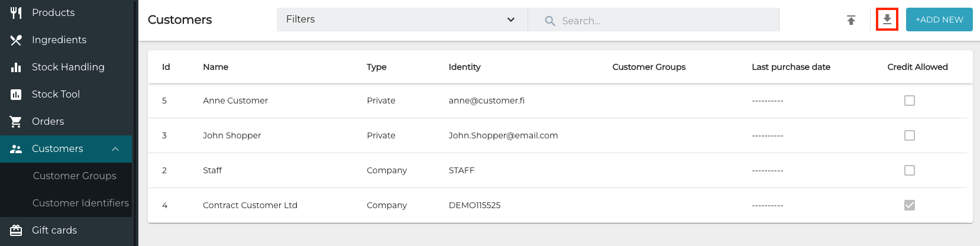Screen dimensions: 980x246
Task: Enable Credit Allowed for John Shopper
Action: 909,135
